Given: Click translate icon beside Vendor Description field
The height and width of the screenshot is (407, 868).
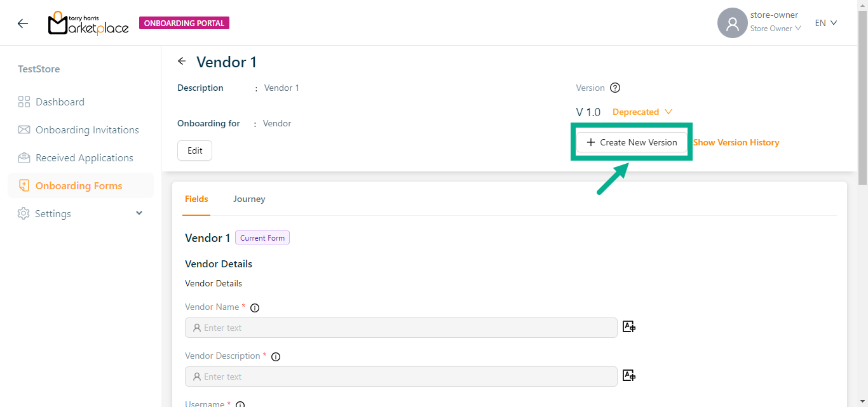Looking at the screenshot, I should pyautogui.click(x=629, y=376).
